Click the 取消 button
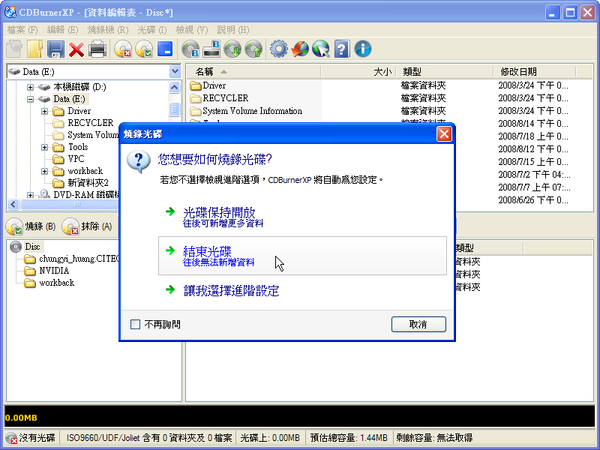 point(418,324)
